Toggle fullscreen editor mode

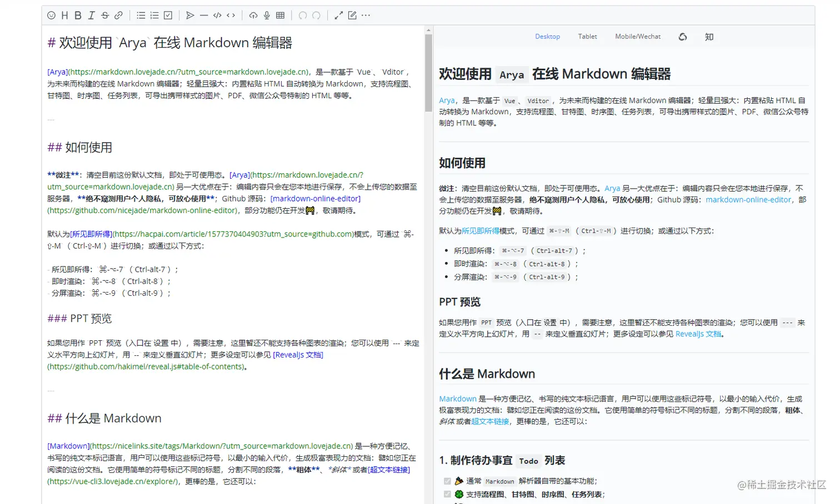coord(338,16)
